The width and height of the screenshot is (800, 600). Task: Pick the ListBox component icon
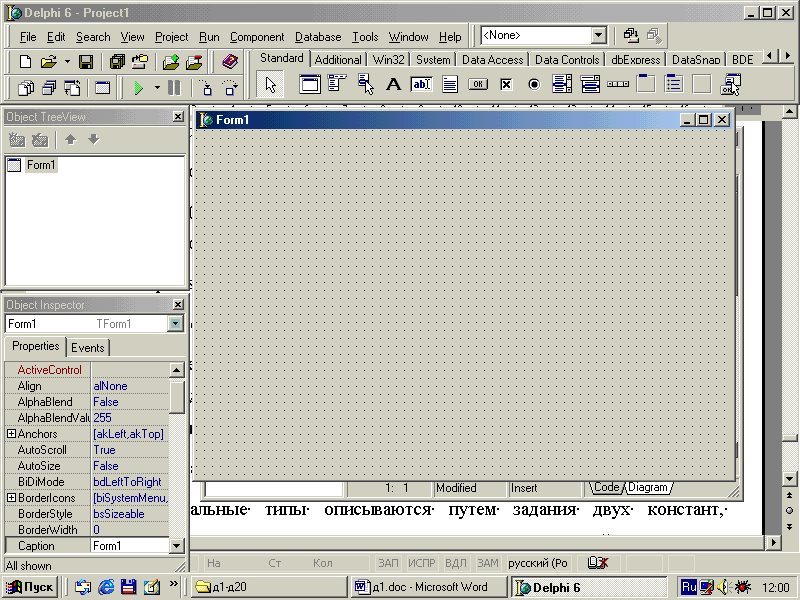pos(562,84)
